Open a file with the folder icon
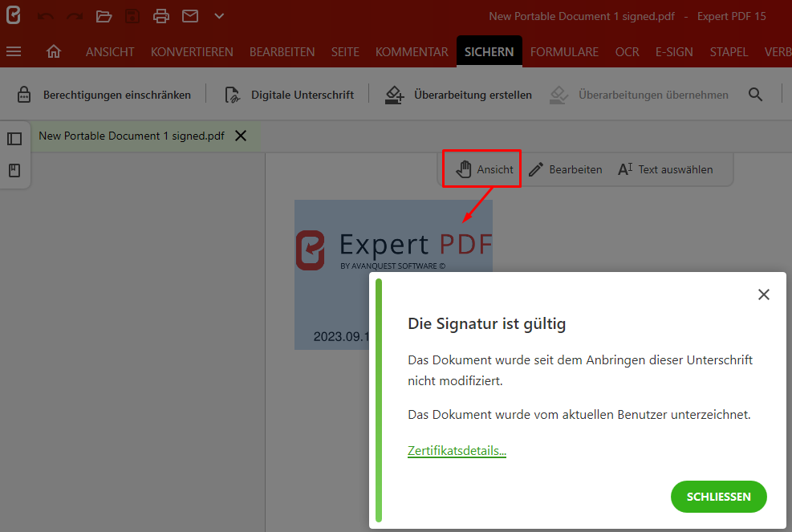Viewport: 792px width, 532px height. [x=104, y=16]
